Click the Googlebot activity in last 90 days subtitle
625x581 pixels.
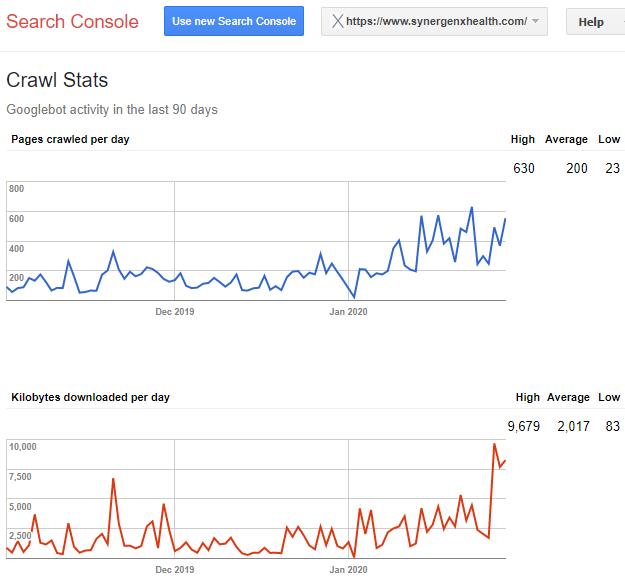click(x=112, y=110)
